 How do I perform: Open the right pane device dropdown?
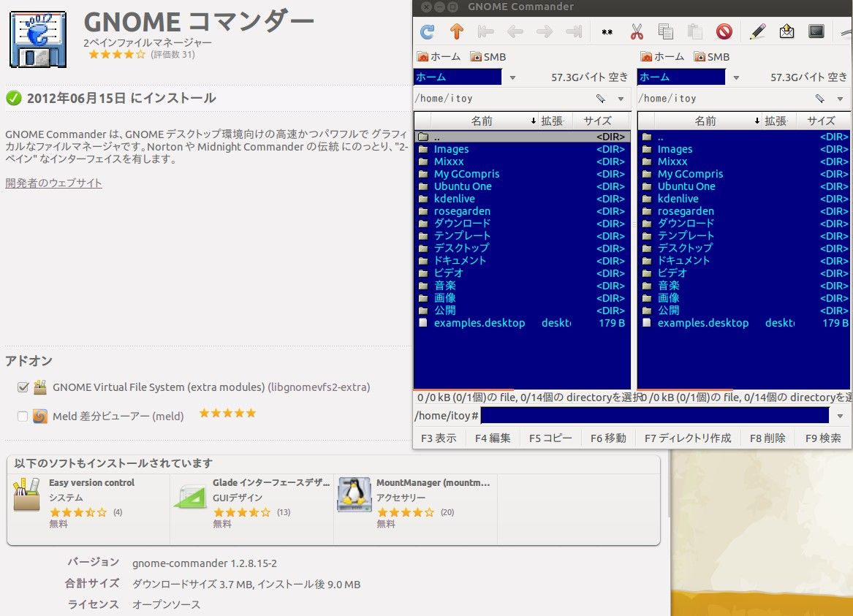coord(736,77)
